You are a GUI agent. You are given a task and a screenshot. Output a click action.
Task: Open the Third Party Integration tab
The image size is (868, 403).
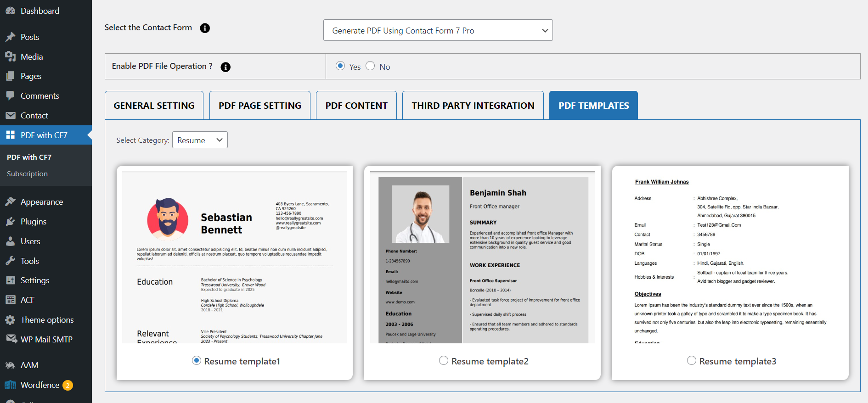[473, 106]
